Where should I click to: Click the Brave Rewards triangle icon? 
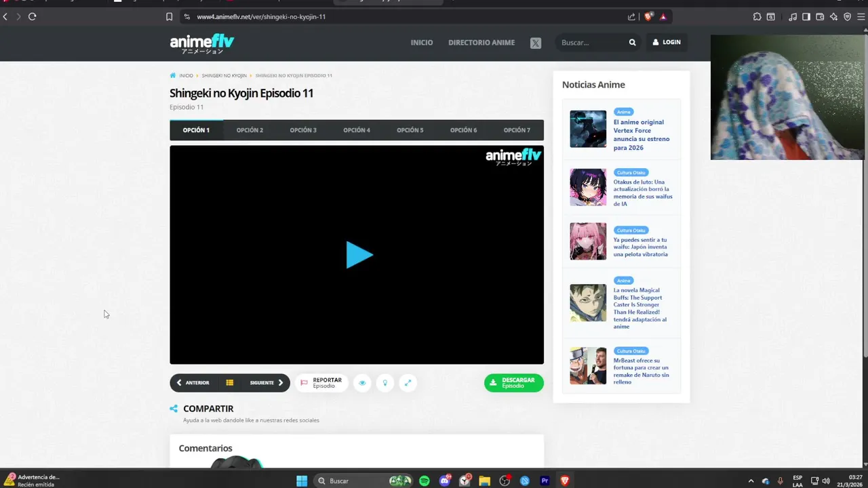pos(663,16)
